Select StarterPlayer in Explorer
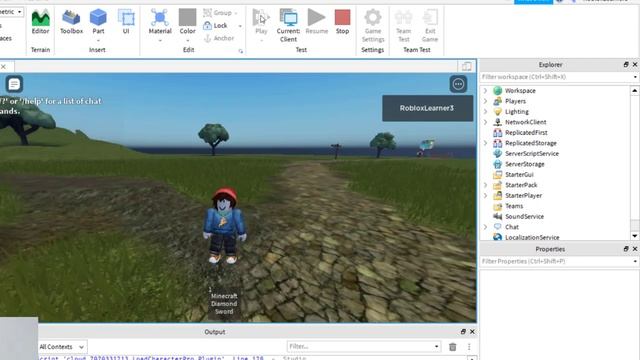Viewport: 640px width, 360px height. [x=523, y=196]
